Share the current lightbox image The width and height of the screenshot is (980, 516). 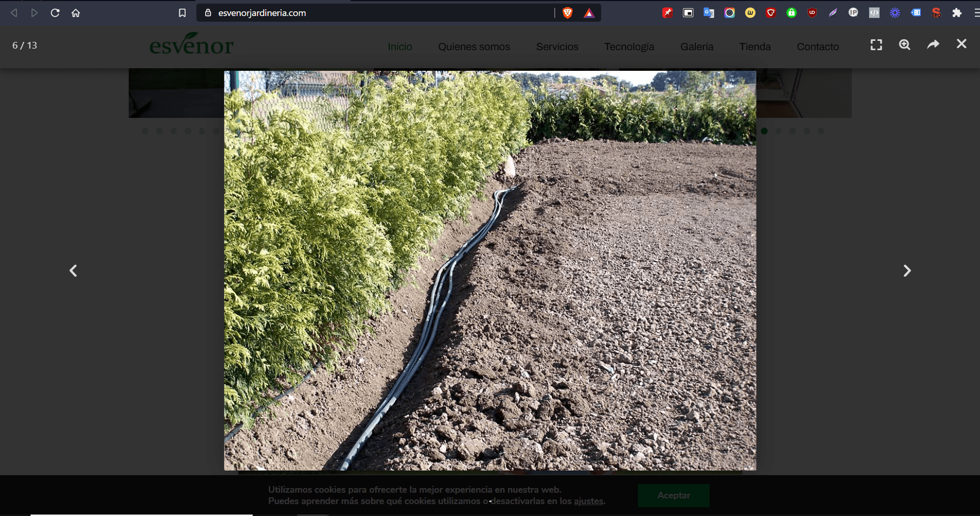(933, 45)
